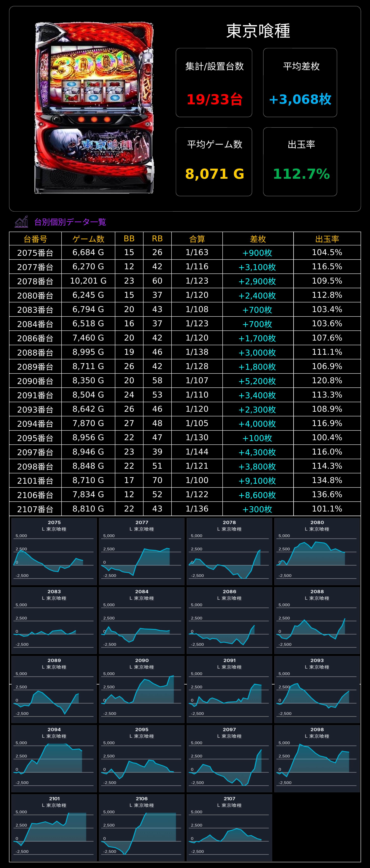This screenshot has width=370, height=868.
Task: Sort by the 出玉率 table column header
Action: [x=327, y=239]
